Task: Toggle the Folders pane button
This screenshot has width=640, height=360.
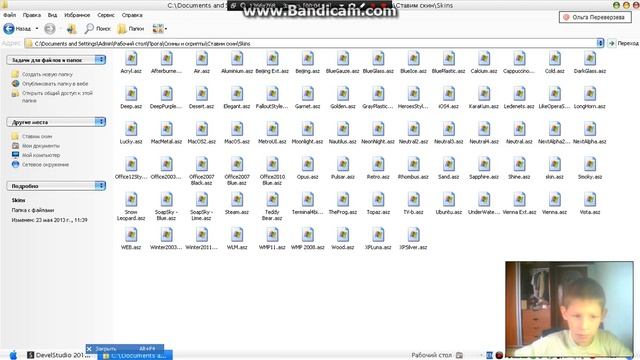Action: click(x=131, y=29)
